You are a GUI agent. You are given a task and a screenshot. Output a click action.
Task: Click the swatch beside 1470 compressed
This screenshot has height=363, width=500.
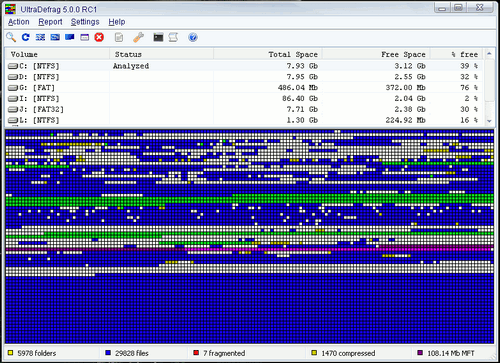pos(314,353)
